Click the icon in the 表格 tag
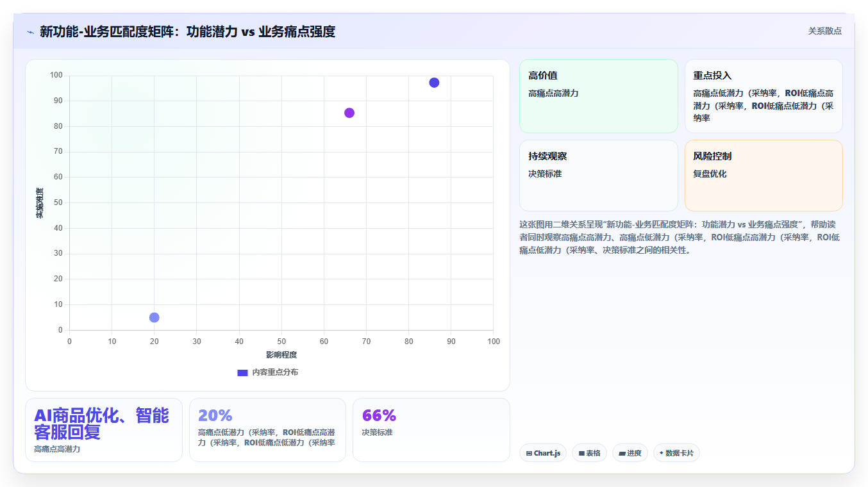Viewport: 868px width, 487px height. [x=581, y=453]
